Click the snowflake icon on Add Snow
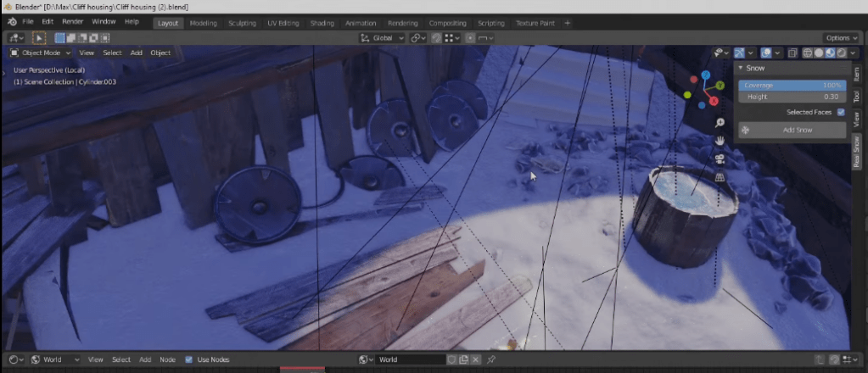868x373 pixels. pyautogui.click(x=746, y=130)
